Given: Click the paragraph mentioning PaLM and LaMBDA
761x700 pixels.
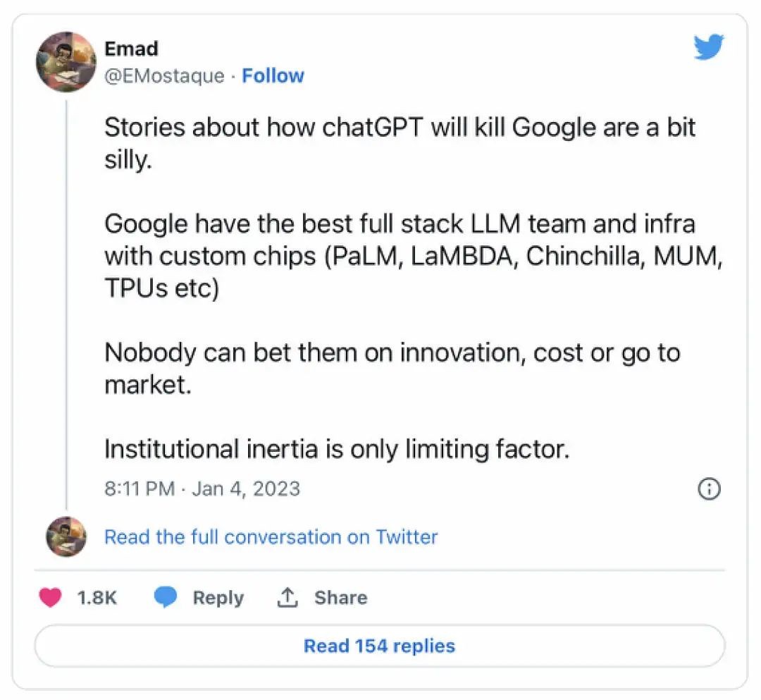Looking at the screenshot, I should point(414,257).
